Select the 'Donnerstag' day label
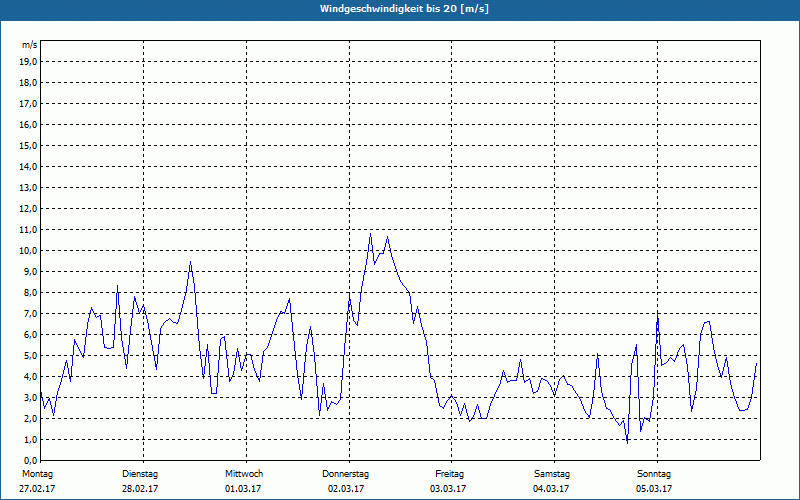 [345, 474]
